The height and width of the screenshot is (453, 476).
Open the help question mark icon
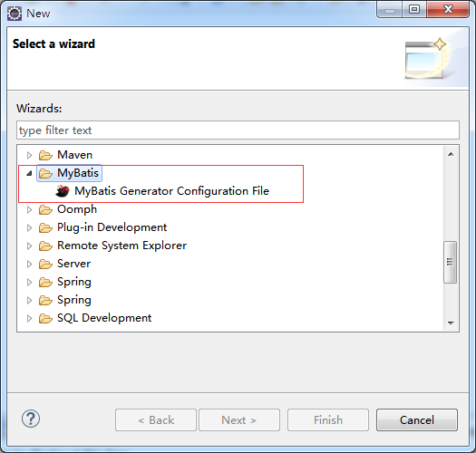[x=31, y=419]
